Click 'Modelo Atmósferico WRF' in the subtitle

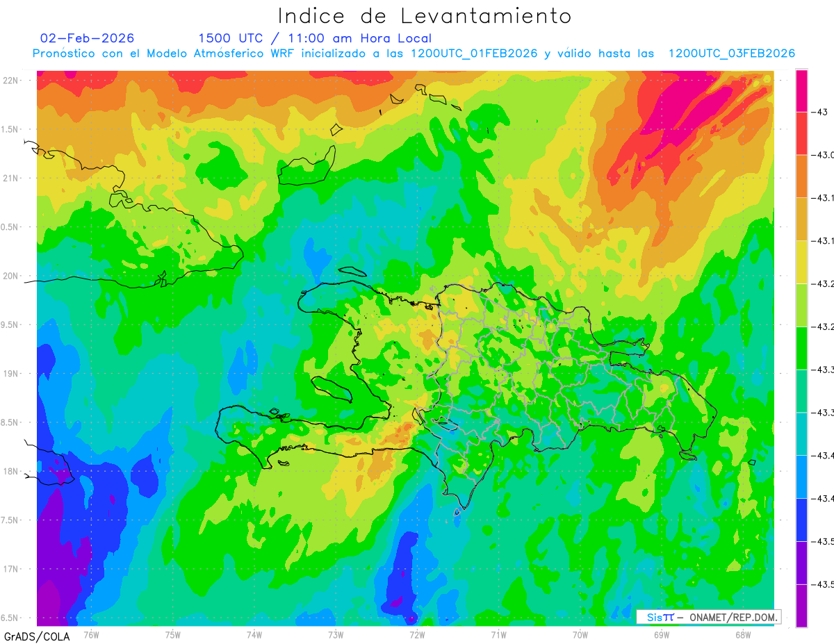coord(211,53)
